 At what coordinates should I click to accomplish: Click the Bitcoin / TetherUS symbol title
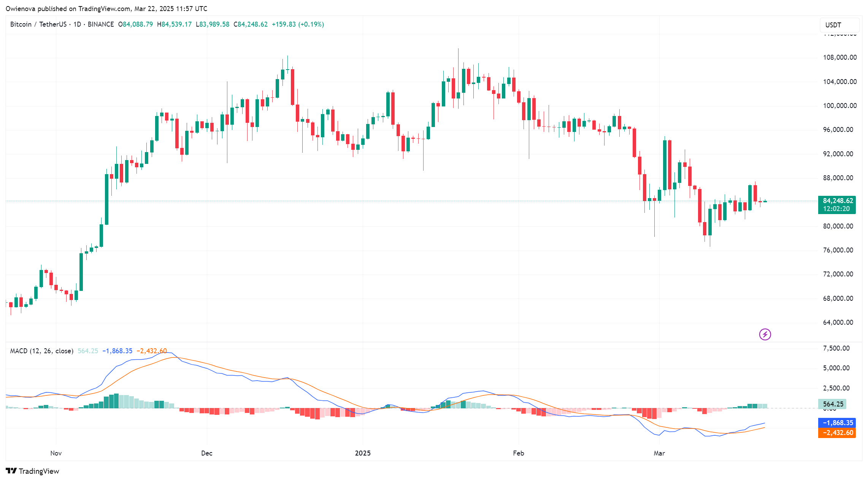(38, 24)
